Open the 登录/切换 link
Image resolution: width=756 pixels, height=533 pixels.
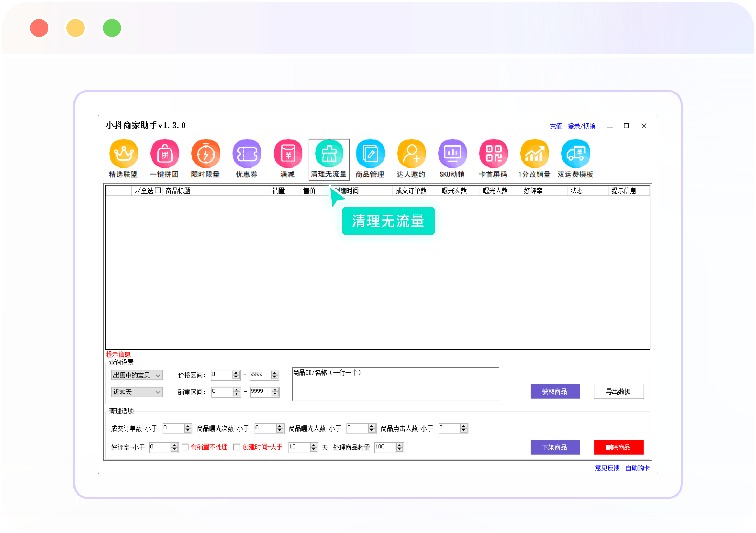[x=581, y=126]
